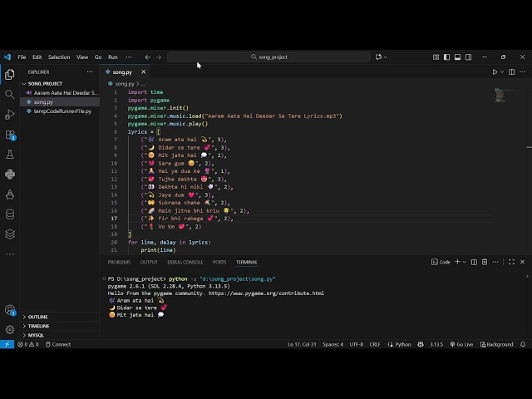Create a new terminal with plus
Image resolution: width=532 pixels, height=399 pixels.
click(x=457, y=262)
